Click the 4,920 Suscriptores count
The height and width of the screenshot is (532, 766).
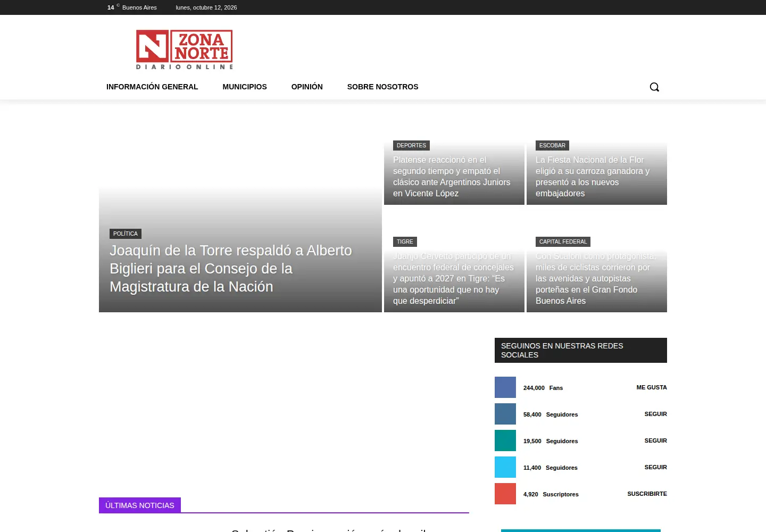551,494
